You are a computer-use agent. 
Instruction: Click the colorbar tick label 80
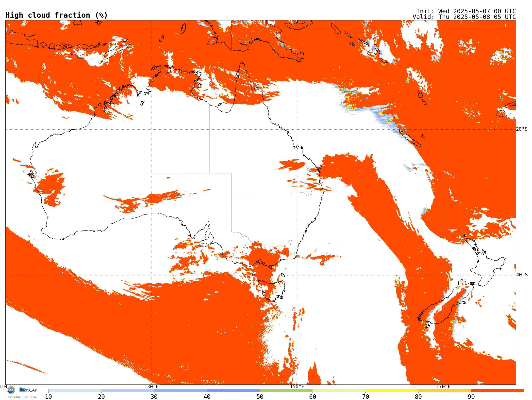(x=418, y=397)
